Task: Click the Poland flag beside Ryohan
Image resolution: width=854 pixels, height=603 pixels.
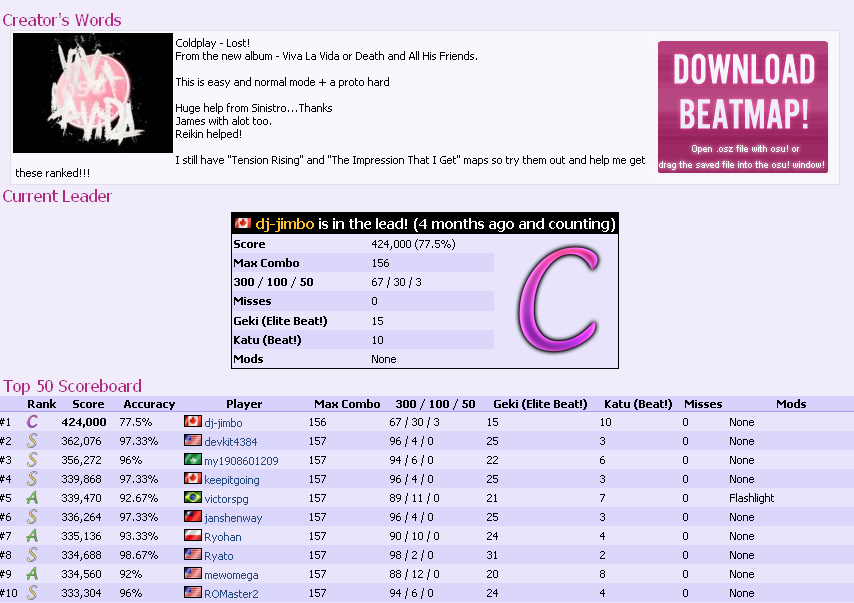Action: click(193, 535)
